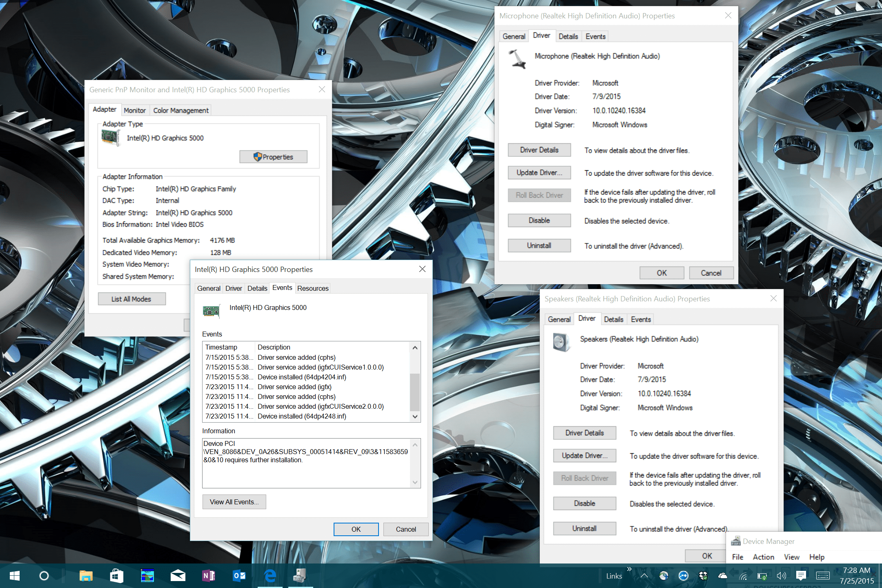882x588 pixels.
Task: Open OneDrive cloud tray icon
Action: pos(723,576)
